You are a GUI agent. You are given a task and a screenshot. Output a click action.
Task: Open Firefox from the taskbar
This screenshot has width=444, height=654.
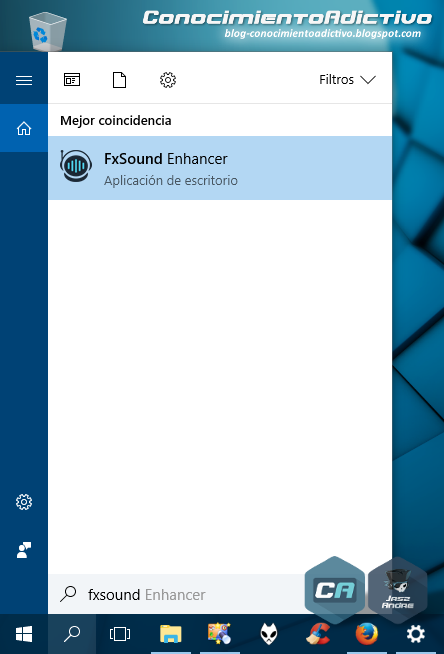pyautogui.click(x=366, y=634)
